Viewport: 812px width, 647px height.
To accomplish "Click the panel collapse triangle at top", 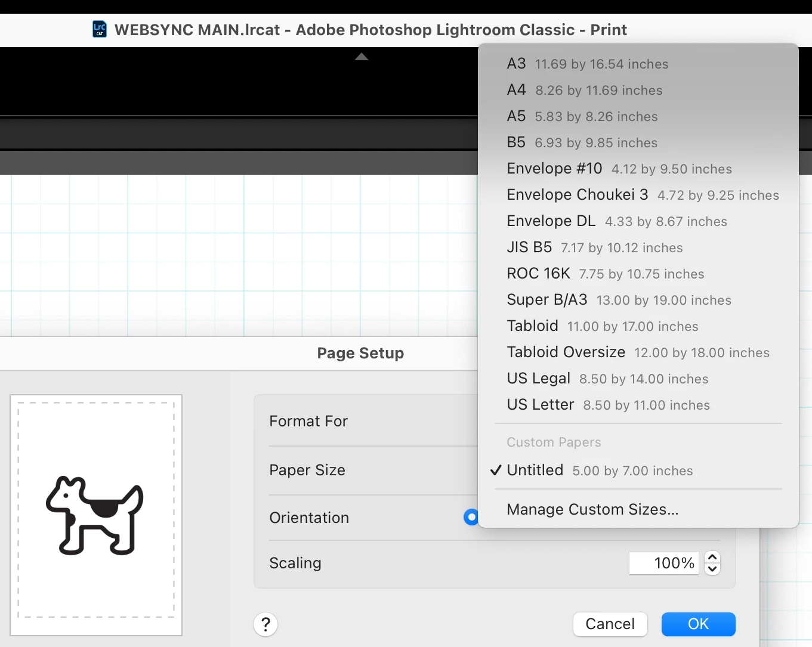I will (362, 57).
